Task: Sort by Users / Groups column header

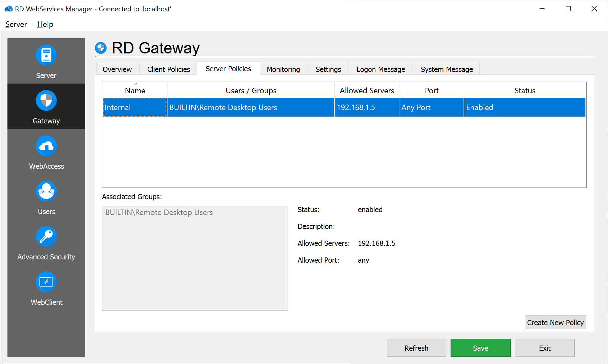Action: click(251, 90)
